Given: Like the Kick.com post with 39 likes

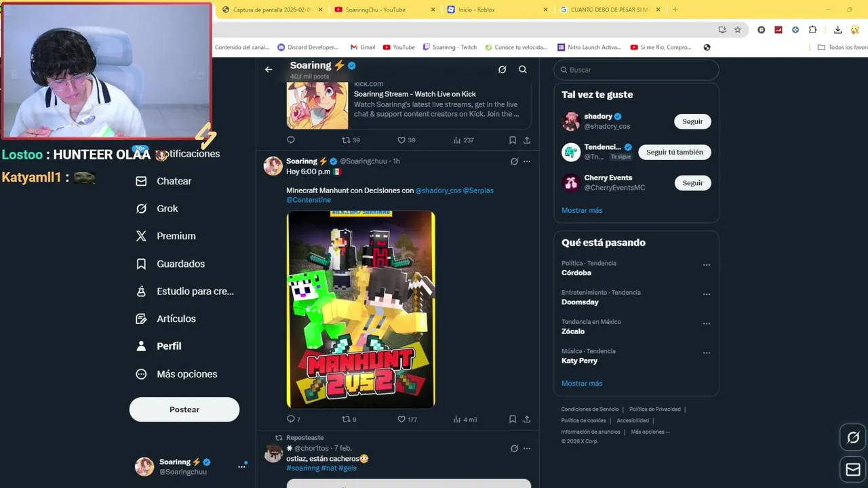Looking at the screenshot, I should click(406, 140).
